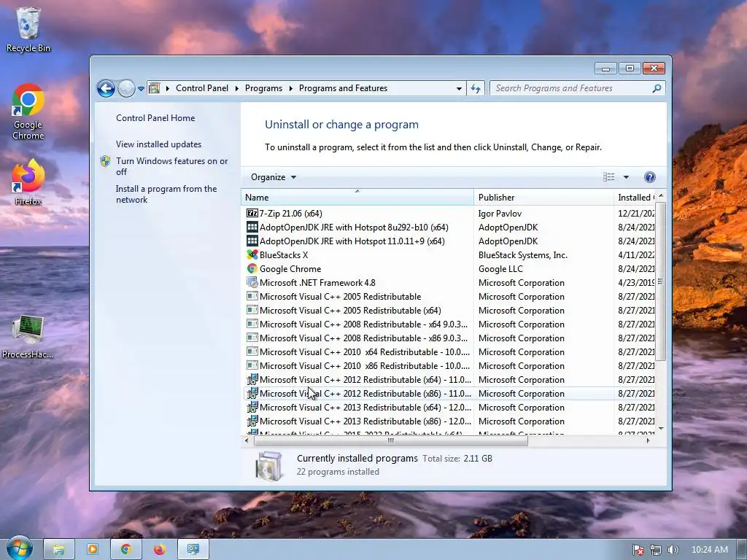This screenshot has height=560, width=747.
Task: Select the BlueStacks X program icon
Action: click(252, 254)
